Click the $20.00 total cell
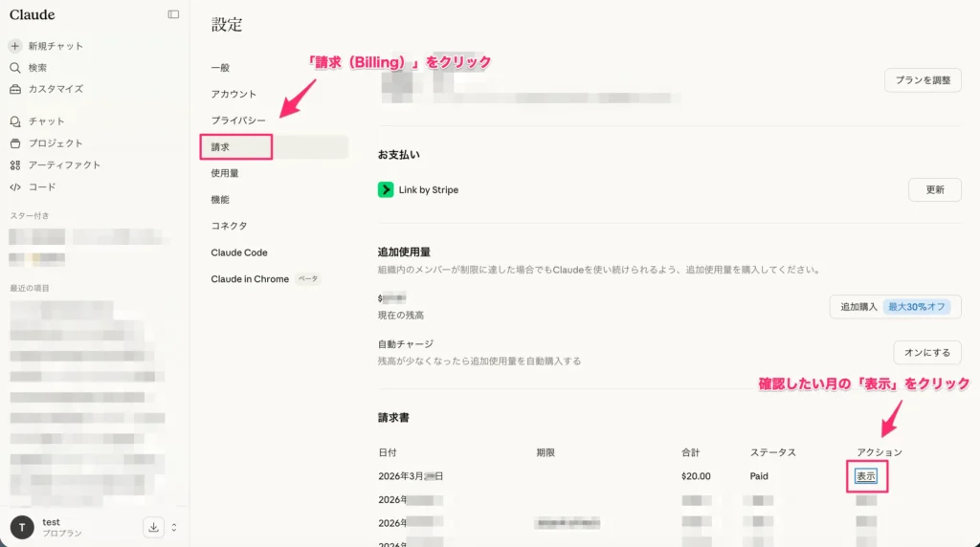The height and width of the screenshot is (547, 980). coord(696,476)
